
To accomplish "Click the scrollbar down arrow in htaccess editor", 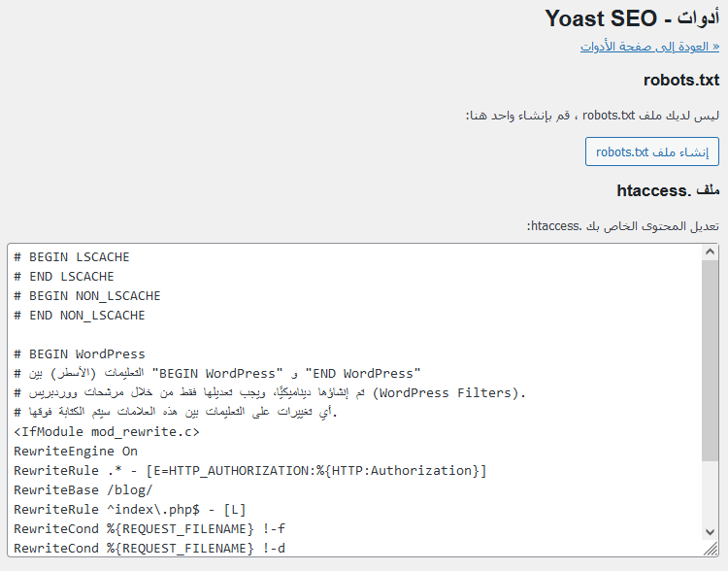I will point(710,532).
